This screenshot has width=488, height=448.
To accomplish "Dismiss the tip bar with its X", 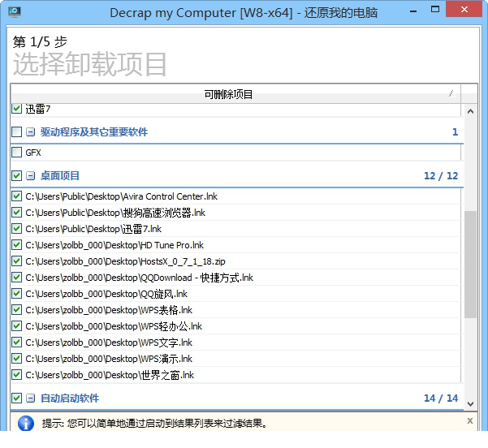I will pyautogui.click(x=470, y=421).
